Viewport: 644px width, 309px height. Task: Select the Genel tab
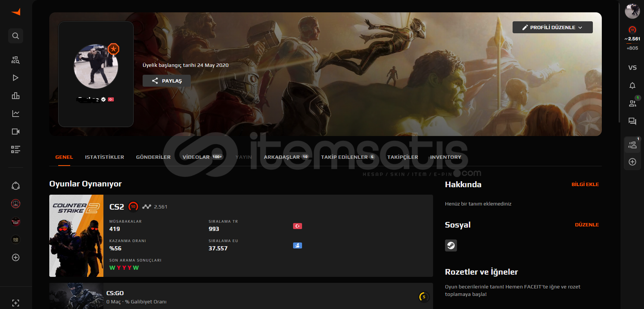point(64,157)
